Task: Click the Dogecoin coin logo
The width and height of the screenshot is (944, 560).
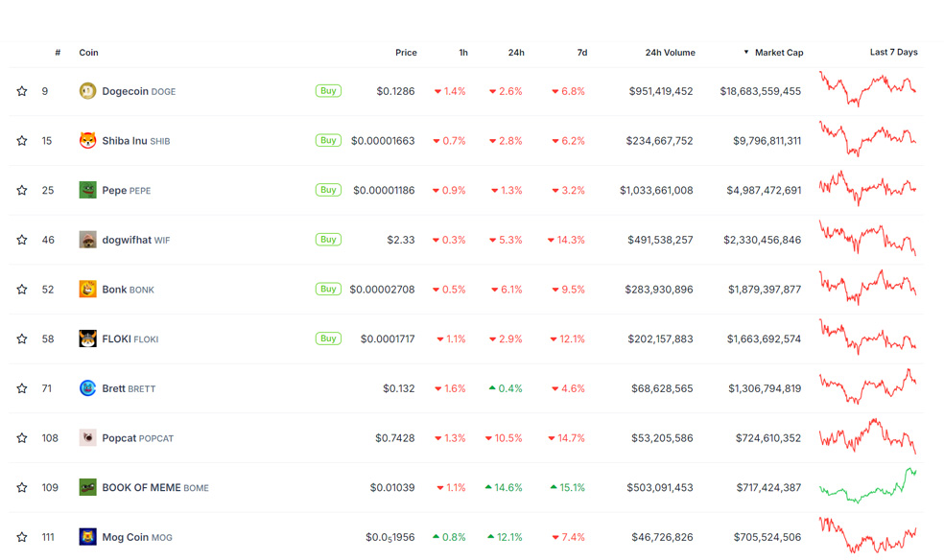Action: [x=87, y=91]
